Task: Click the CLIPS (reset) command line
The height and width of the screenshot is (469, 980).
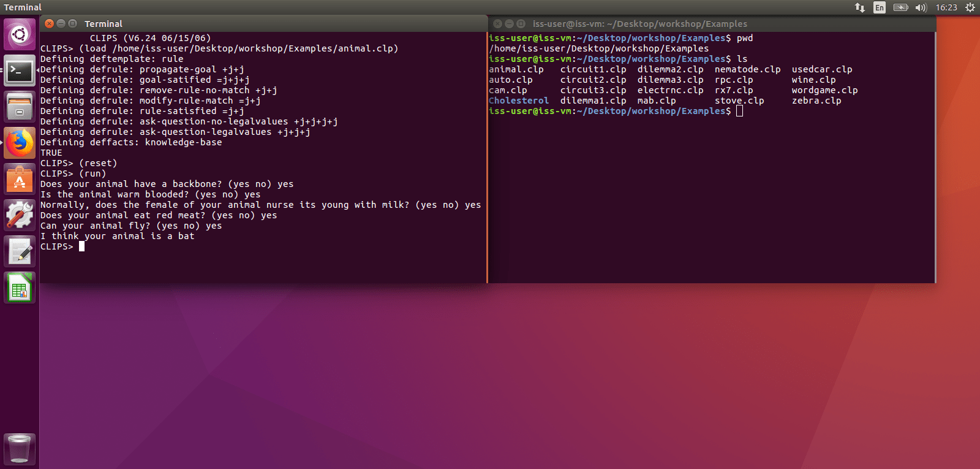Action: (x=78, y=163)
